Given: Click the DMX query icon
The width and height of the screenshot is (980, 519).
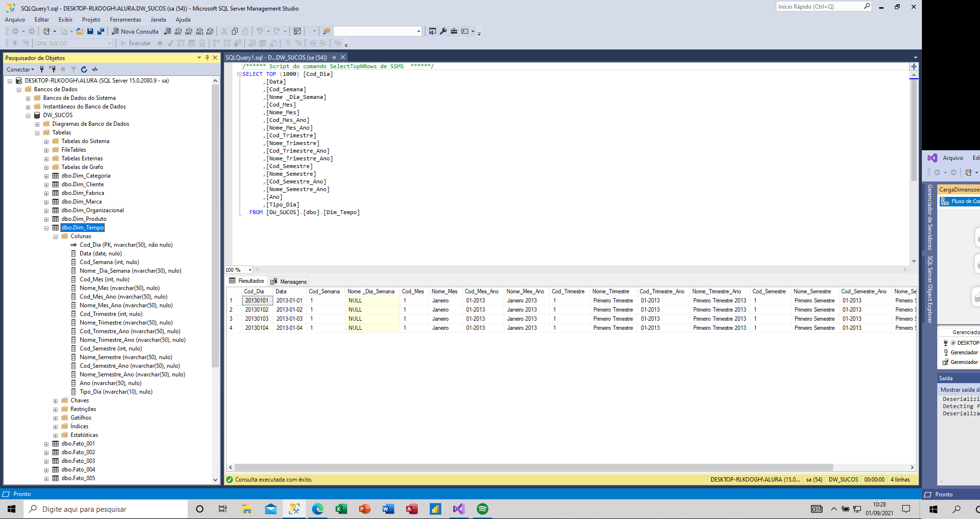Looking at the screenshot, I should (x=189, y=31).
